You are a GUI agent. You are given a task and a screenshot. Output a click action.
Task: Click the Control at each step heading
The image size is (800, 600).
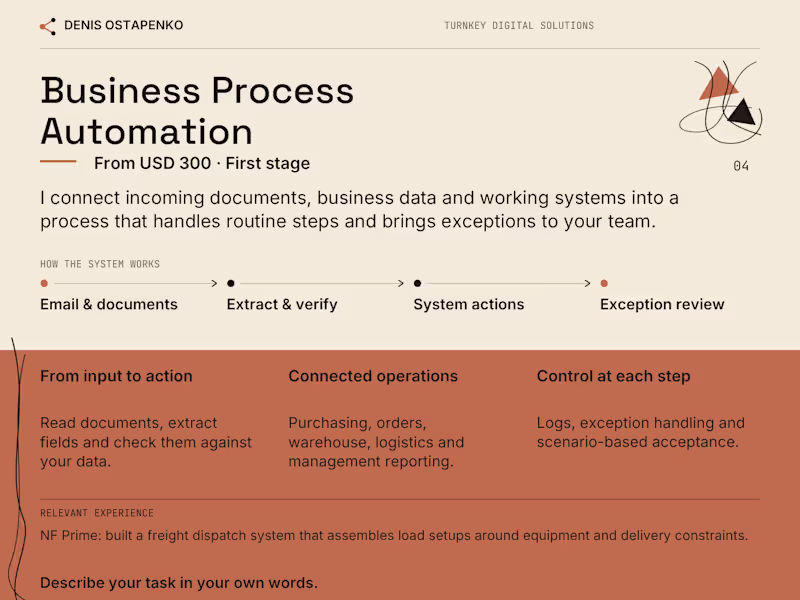(613, 376)
